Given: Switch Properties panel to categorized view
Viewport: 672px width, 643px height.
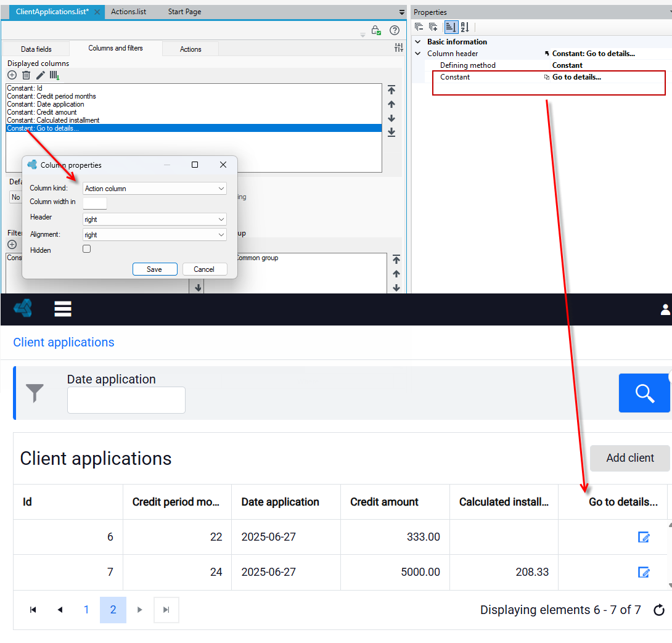Looking at the screenshot, I should 451,28.
